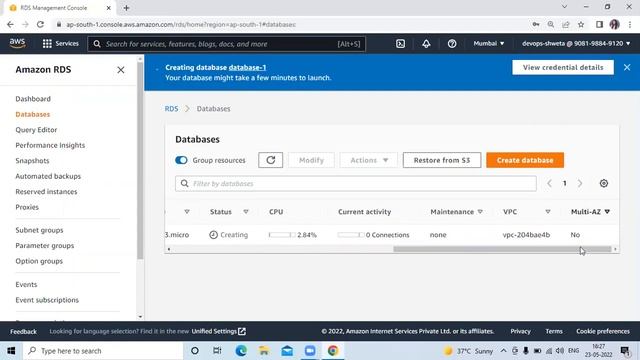
Task: Open Subnet groups in sidebar
Action: (x=39, y=230)
